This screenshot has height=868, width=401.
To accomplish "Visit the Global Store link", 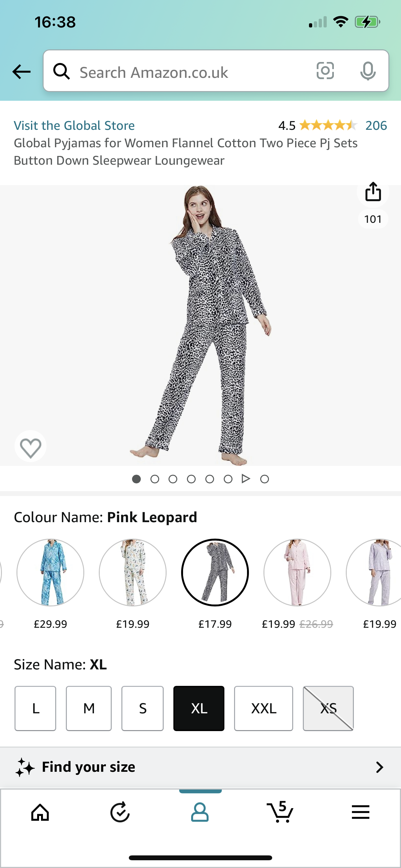I will [x=74, y=125].
